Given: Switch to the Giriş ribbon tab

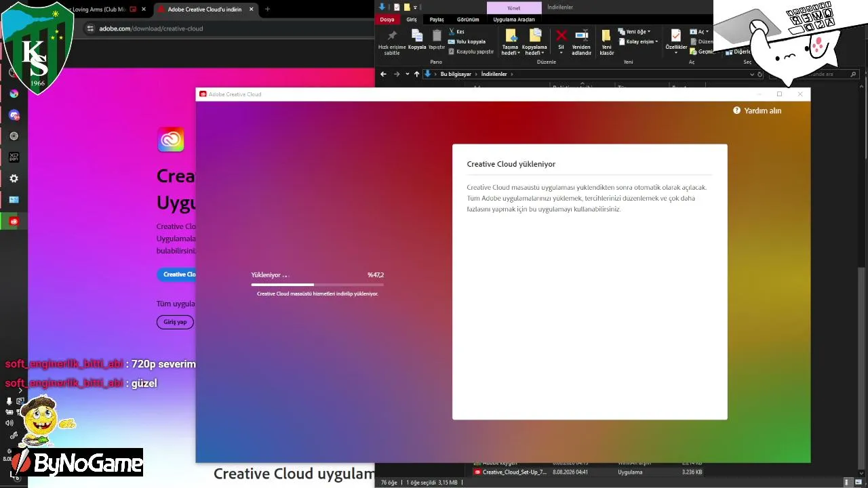Looking at the screenshot, I should tap(412, 20).
